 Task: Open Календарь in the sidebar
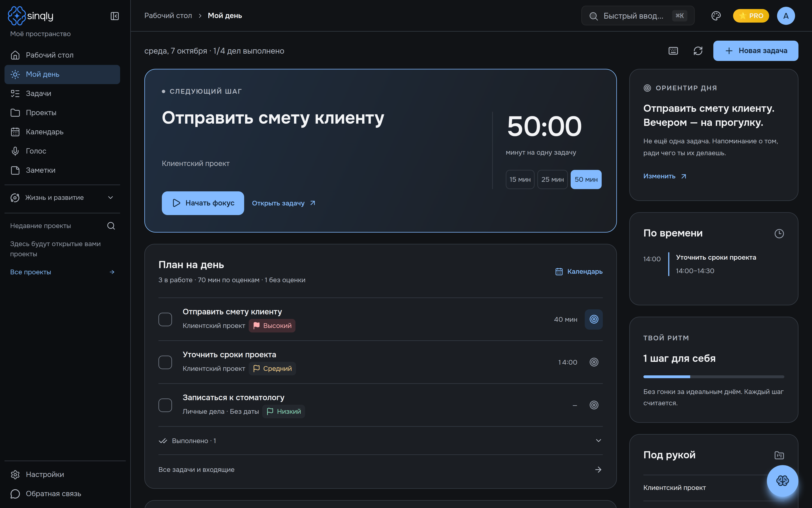[62, 132]
